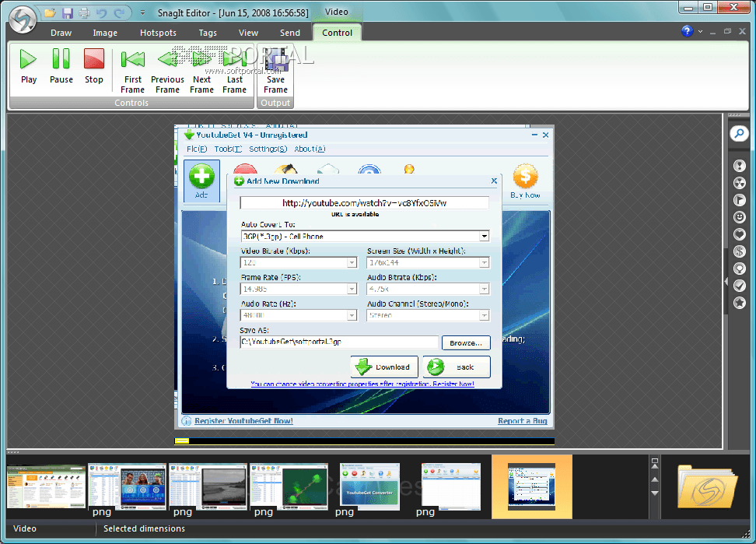Go to the Previous Frame
This screenshot has width=756, height=544.
167,72
